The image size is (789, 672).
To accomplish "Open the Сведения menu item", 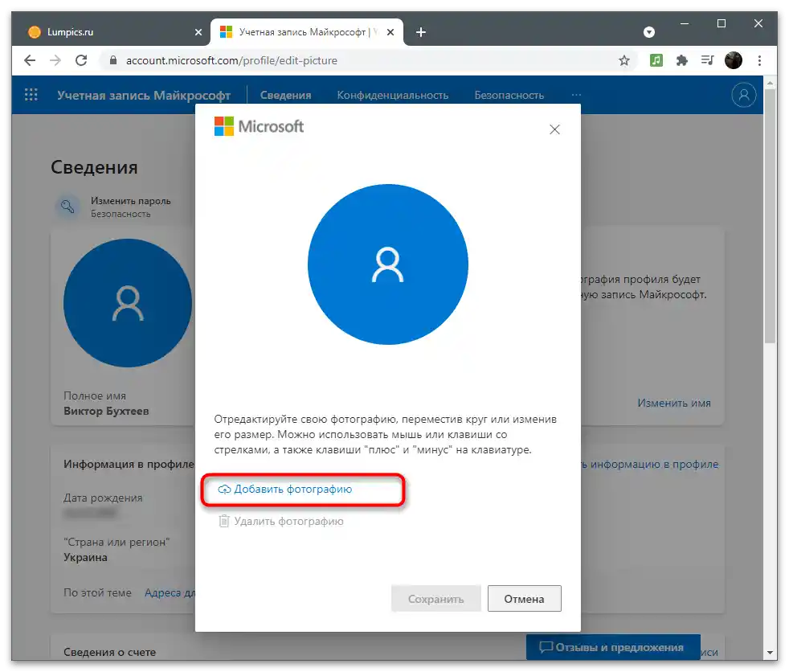I will coord(285,95).
